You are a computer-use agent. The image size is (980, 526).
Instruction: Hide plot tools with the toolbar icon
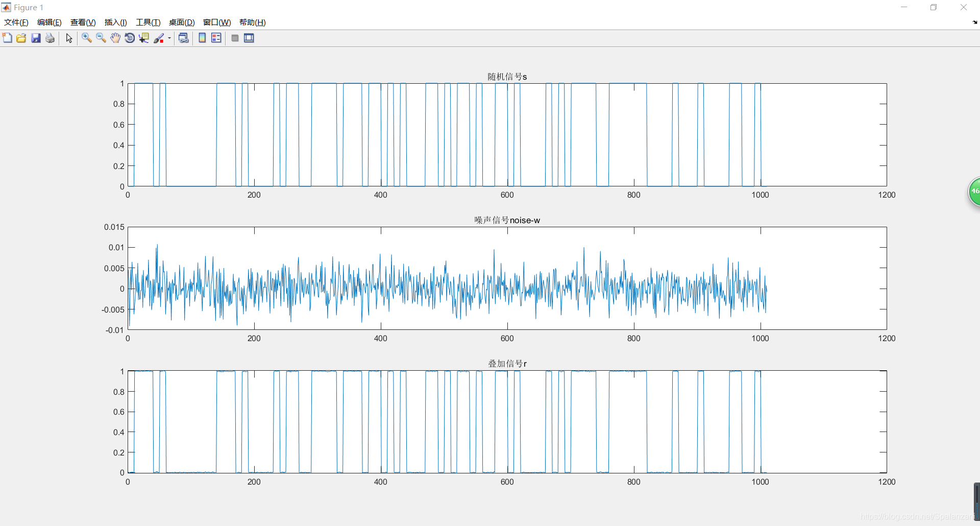click(x=235, y=38)
